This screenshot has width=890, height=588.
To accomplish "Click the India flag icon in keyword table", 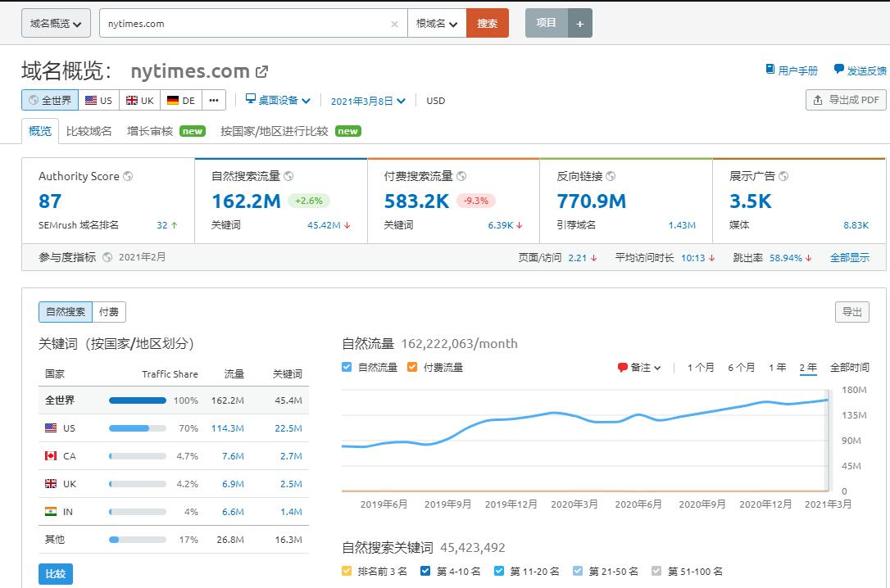I will [51, 512].
